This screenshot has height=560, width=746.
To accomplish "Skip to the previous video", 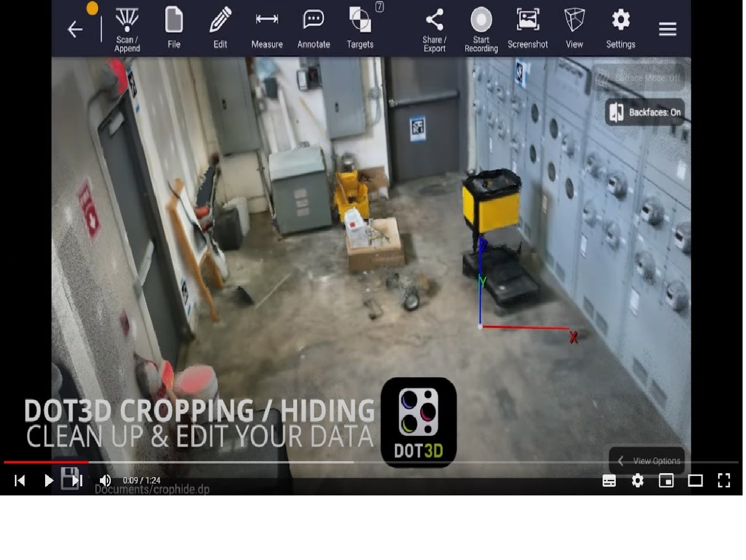I will point(20,481).
